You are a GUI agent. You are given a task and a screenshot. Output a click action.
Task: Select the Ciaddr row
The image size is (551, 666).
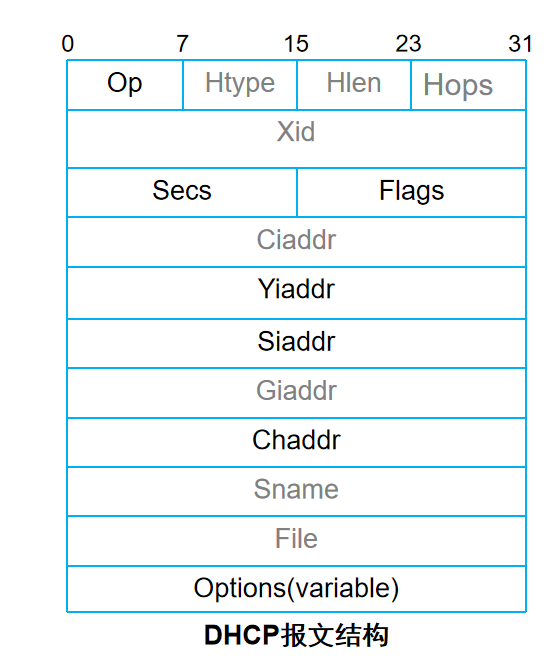[297, 242]
